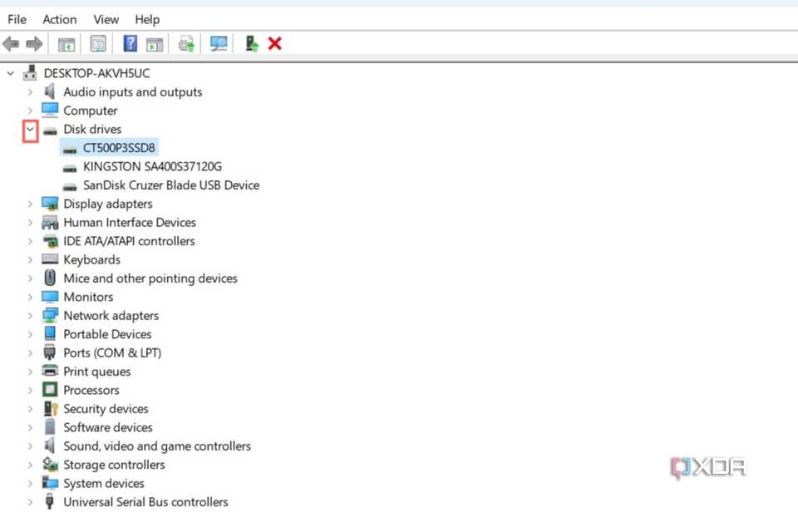Click the red X Uninstall device icon

(275, 44)
